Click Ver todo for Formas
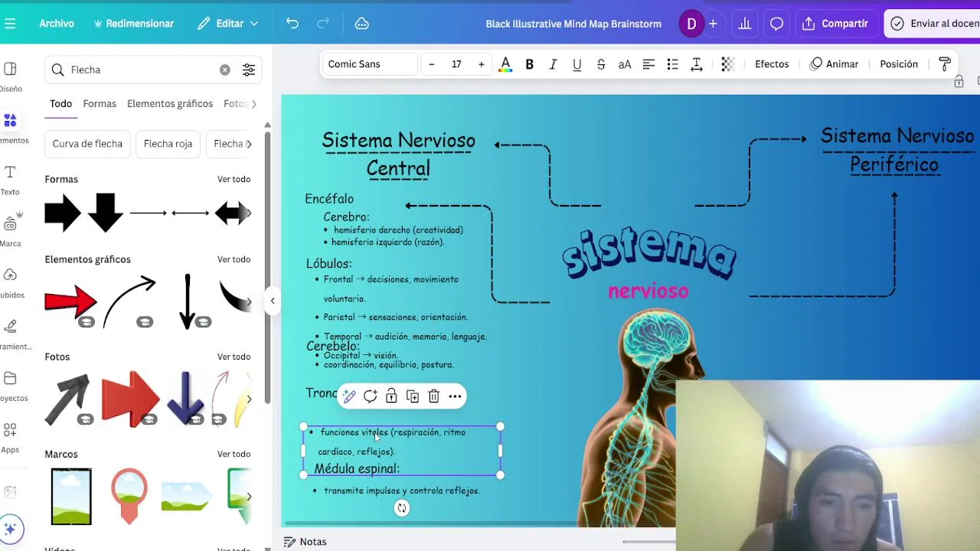 (x=234, y=179)
